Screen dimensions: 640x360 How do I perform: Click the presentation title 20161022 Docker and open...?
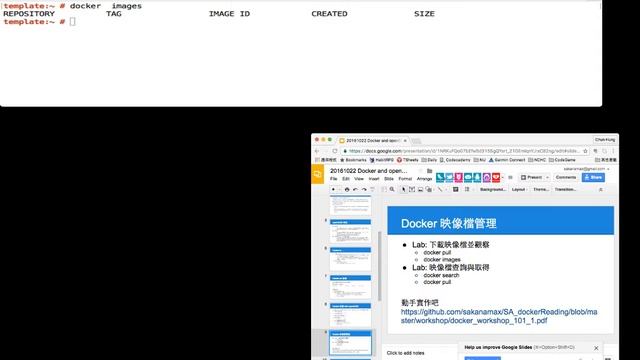[368, 171]
